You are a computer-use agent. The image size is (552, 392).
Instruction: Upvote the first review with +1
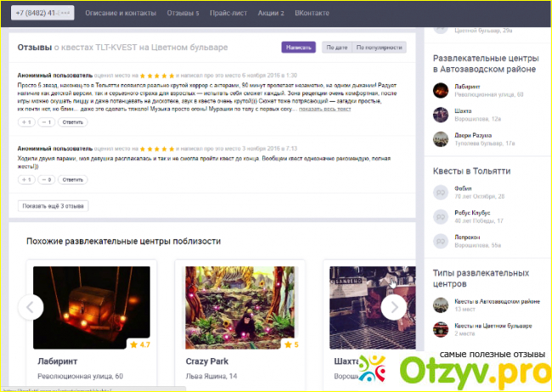[x=26, y=122]
